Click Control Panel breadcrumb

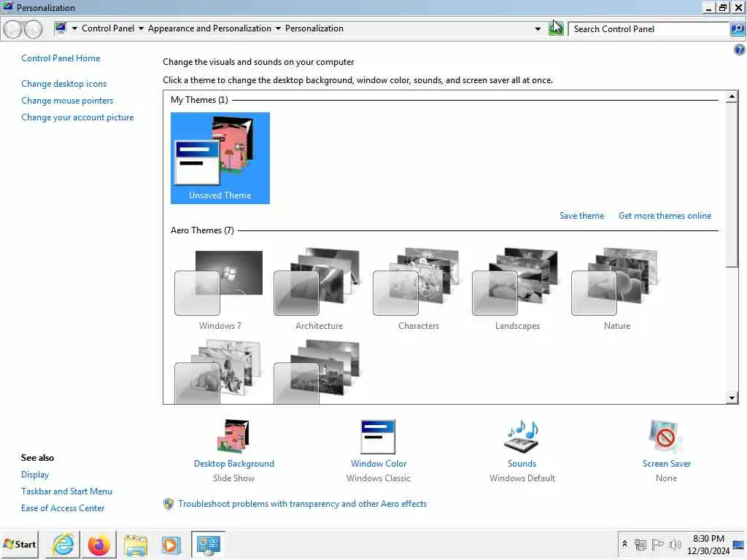tap(108, 28)
